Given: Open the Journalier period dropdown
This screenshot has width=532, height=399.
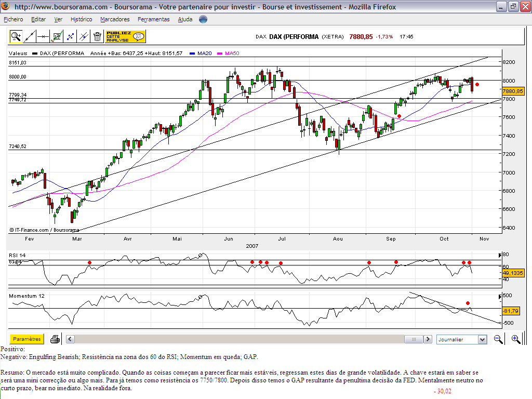Looking at the screenshot, I should coord(461,339).
